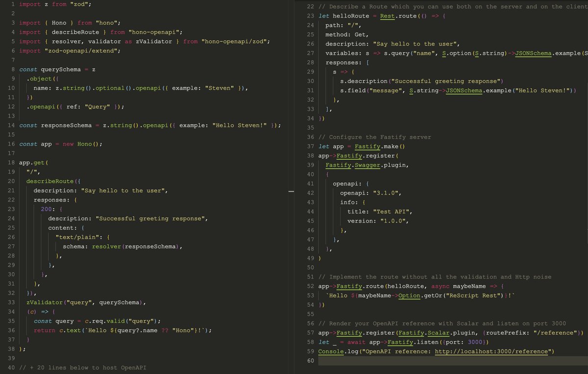Click the "Steven" example string

tap(219, 88)
